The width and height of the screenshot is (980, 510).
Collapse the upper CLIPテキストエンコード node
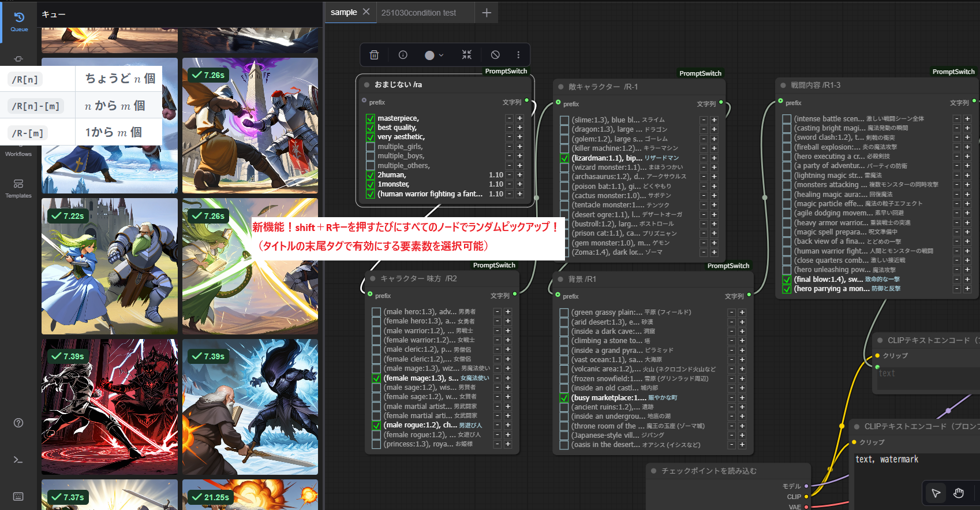click(880, 340)
